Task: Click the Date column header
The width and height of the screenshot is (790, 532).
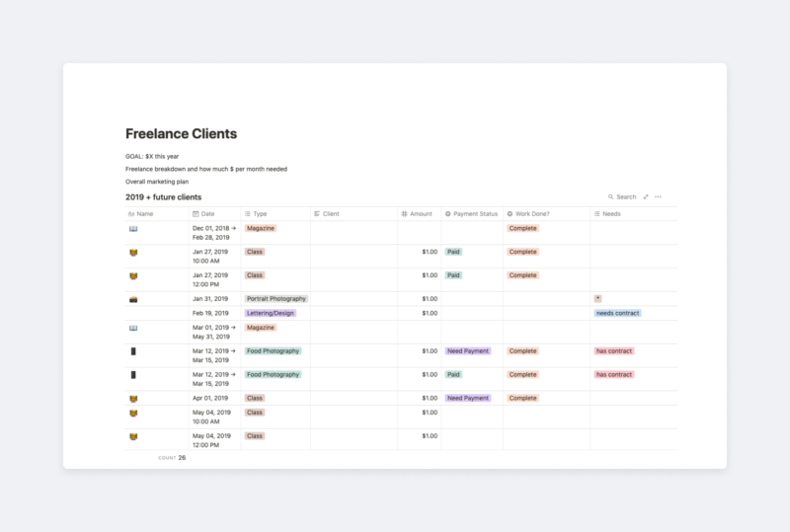Action: pyautogui.click(x=207, y=213)
